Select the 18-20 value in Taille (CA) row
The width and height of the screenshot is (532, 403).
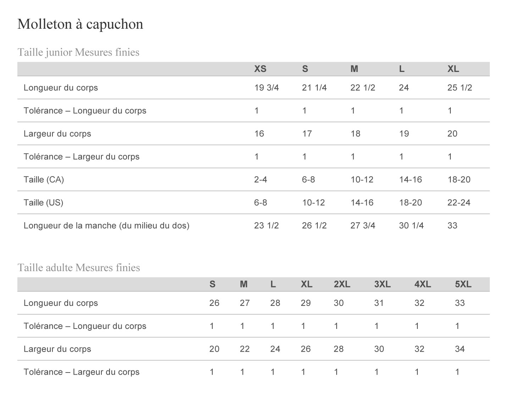coord(459,179)
